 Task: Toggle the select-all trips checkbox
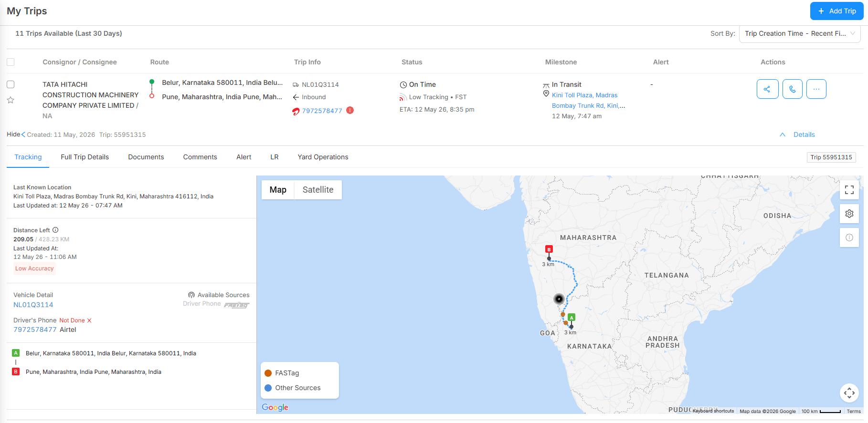(x=11, y=62)
